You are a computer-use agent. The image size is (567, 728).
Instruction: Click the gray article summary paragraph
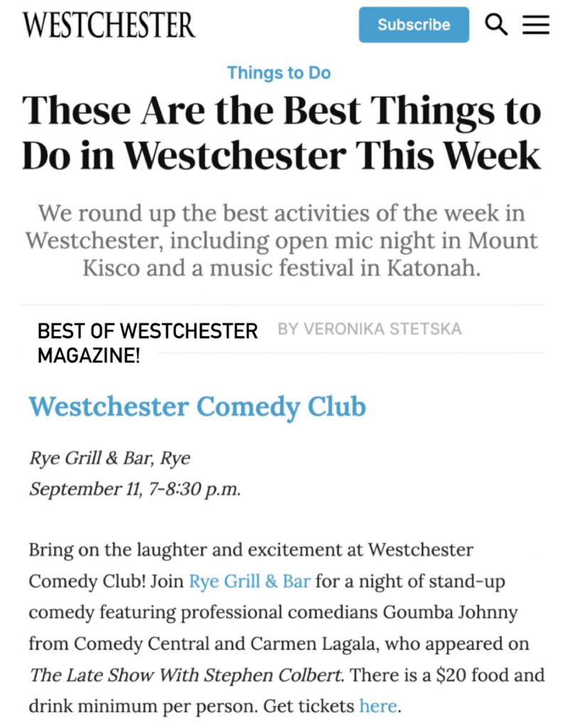point(282,241)
